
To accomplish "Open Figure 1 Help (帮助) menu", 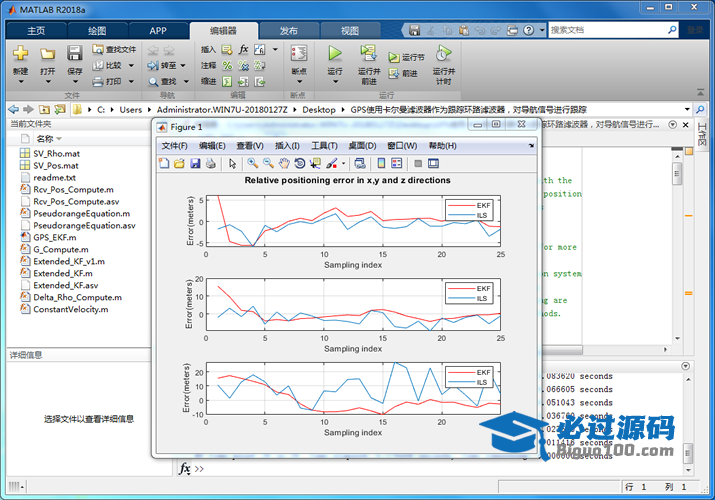I will pos(442,146).
